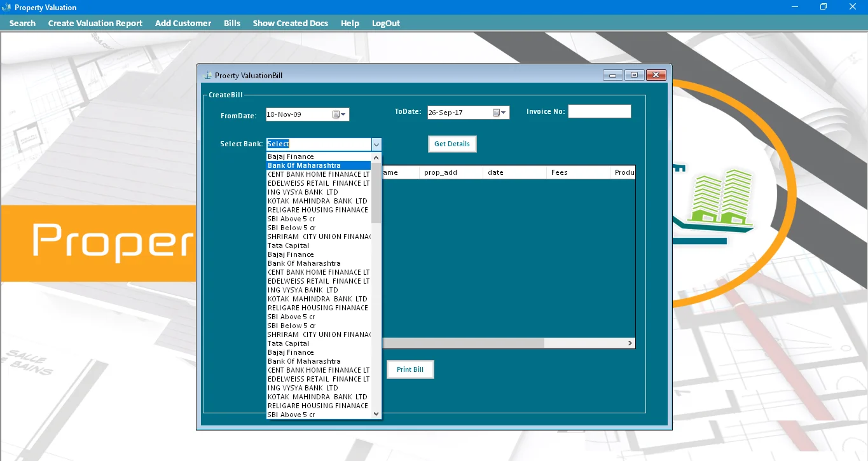Open the Create Valuation Report menu
Screen dimensions: 868x461
coord(95,23)
